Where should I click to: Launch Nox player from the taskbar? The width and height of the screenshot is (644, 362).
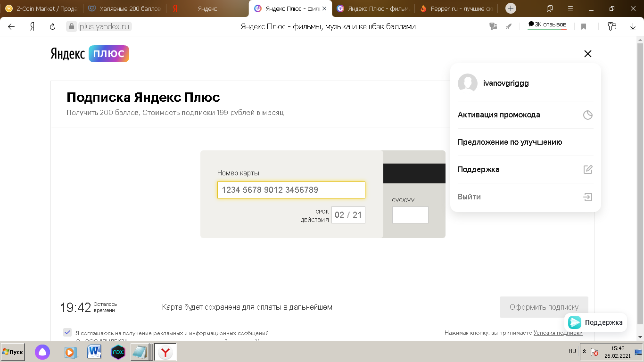tap(118, 352)
